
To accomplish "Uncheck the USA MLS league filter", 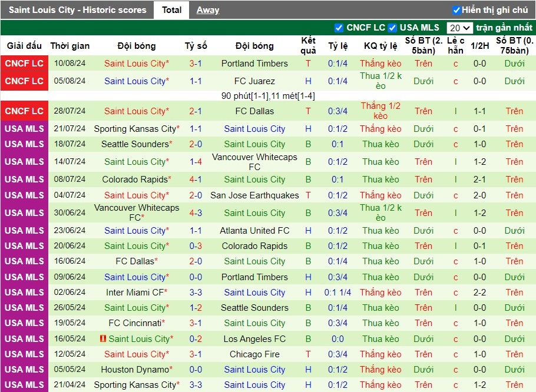I will coord(392,28).
